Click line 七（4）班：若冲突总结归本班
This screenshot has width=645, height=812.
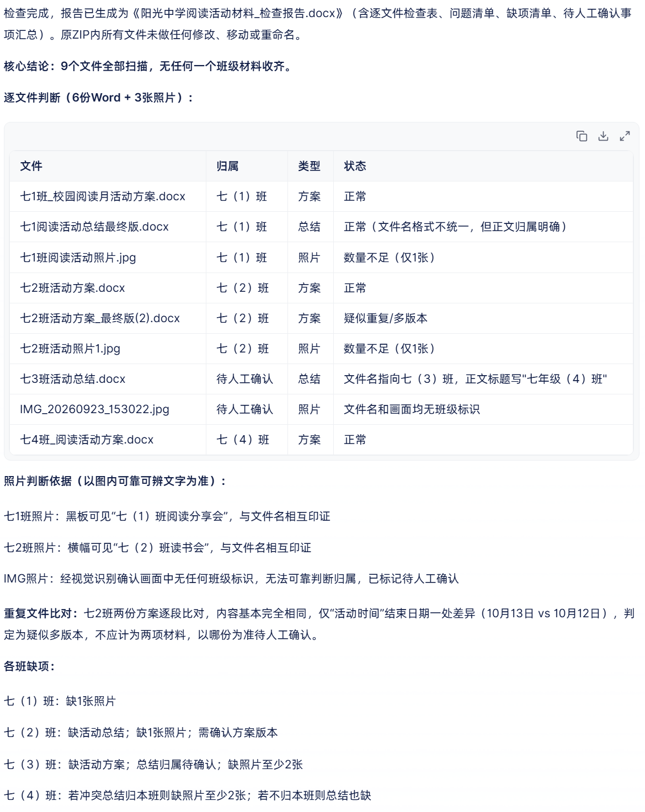pyautogui.click(x=188, y=795)
